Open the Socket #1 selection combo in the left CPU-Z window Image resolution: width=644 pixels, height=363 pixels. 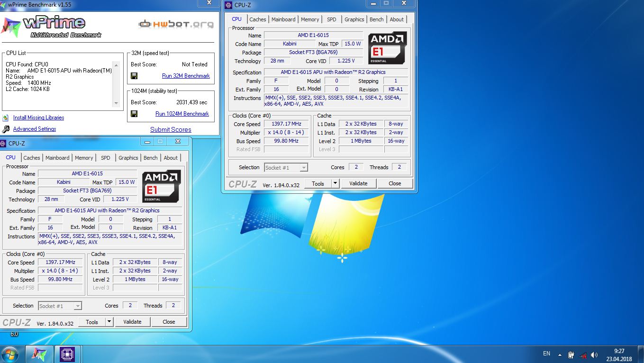[60, 306]
